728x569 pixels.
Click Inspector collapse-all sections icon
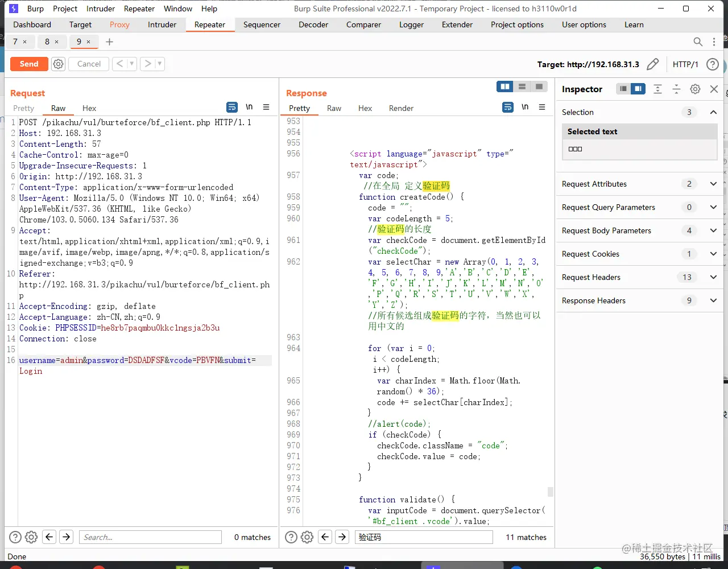point(676,89)
